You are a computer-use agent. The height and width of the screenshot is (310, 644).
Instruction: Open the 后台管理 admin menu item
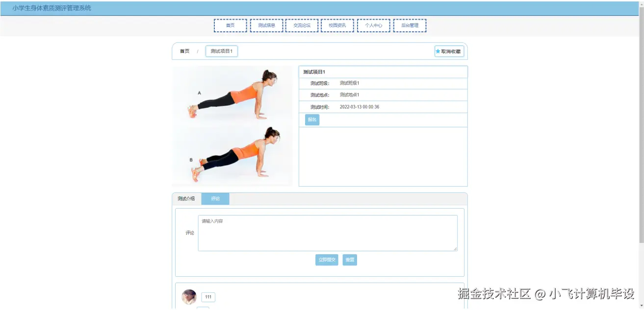pyautogui.click(x=410, y=25)
